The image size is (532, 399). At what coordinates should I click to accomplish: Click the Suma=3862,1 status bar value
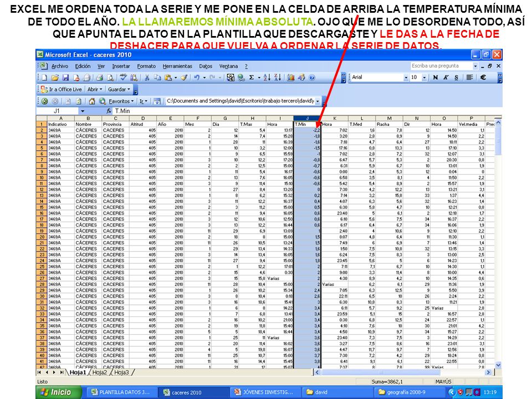387,382
